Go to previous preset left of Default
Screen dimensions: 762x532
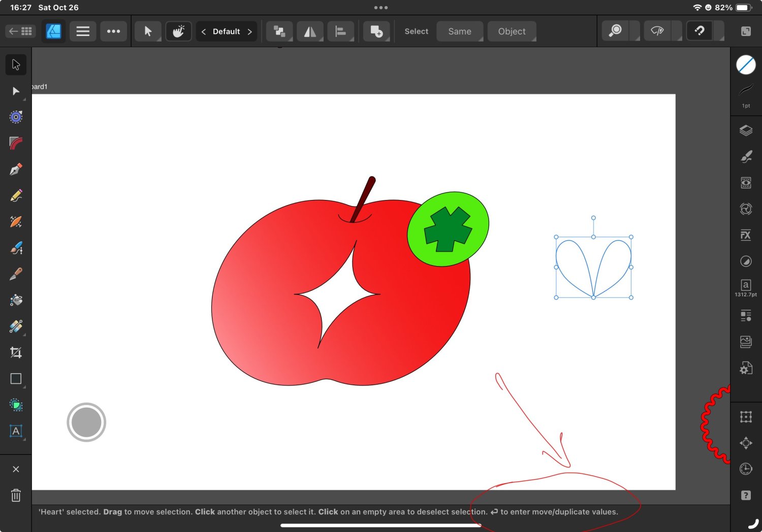pyautogui.click(x=204, y=31)
